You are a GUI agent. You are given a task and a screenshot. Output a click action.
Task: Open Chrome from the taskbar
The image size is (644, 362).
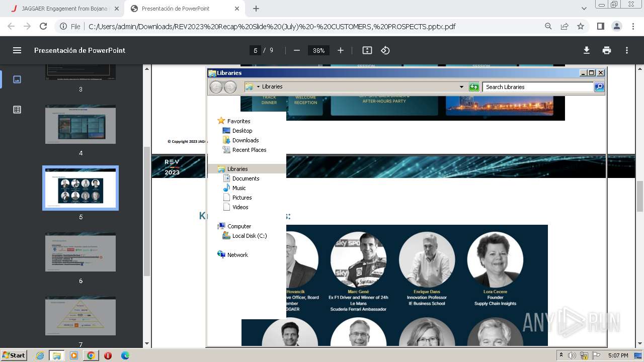[x=91, y=355]
